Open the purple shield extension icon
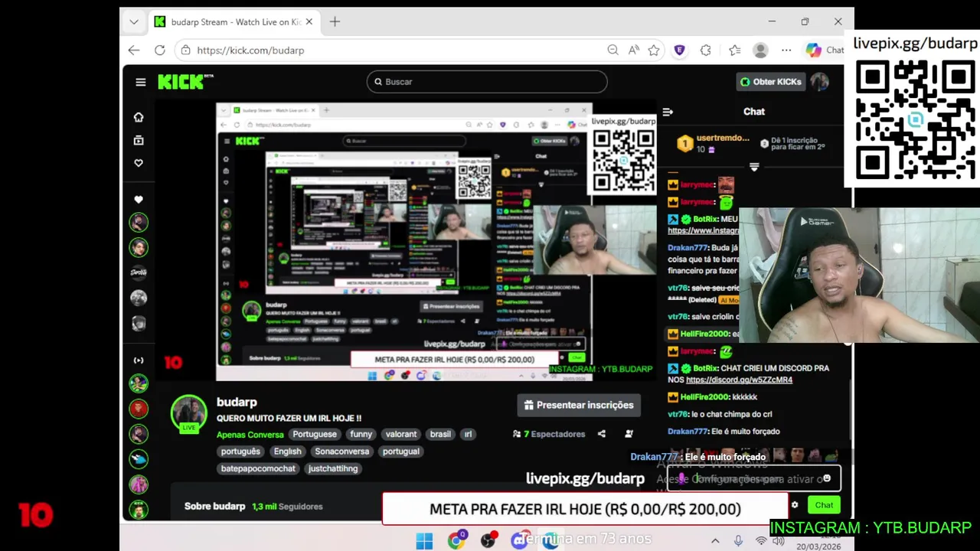This screenshot has width=980, height=551. (x=679, y=50)
